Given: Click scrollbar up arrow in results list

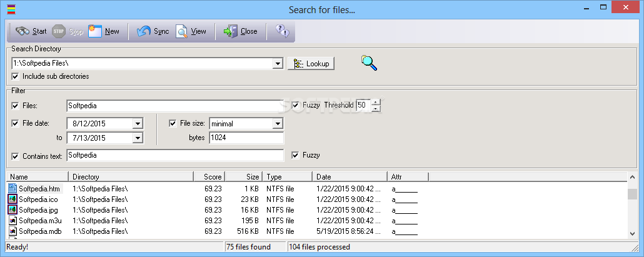Looking at the screenshot, I should (633, 178).
